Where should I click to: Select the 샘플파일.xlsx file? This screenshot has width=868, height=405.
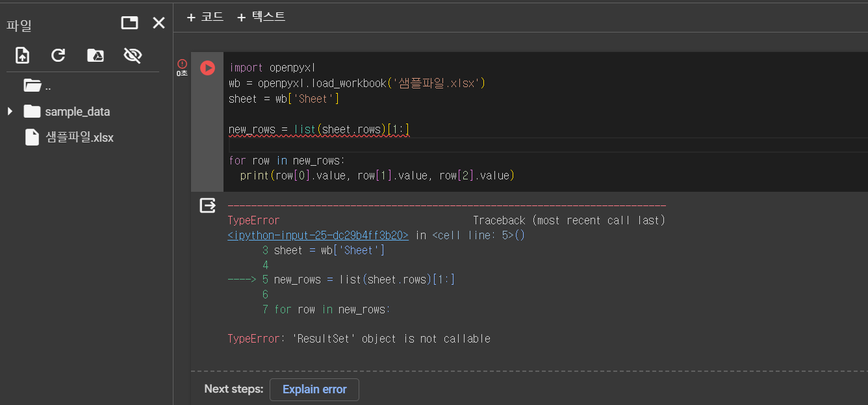69,138
